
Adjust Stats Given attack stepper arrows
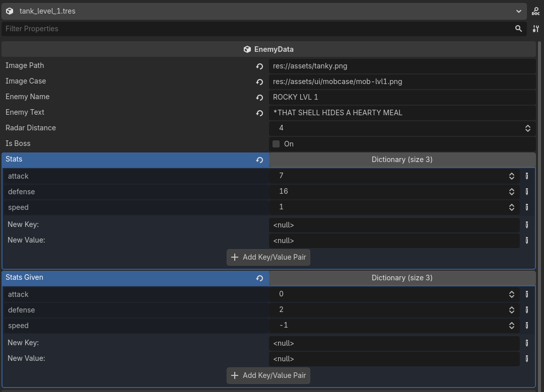tap(512, 294)
